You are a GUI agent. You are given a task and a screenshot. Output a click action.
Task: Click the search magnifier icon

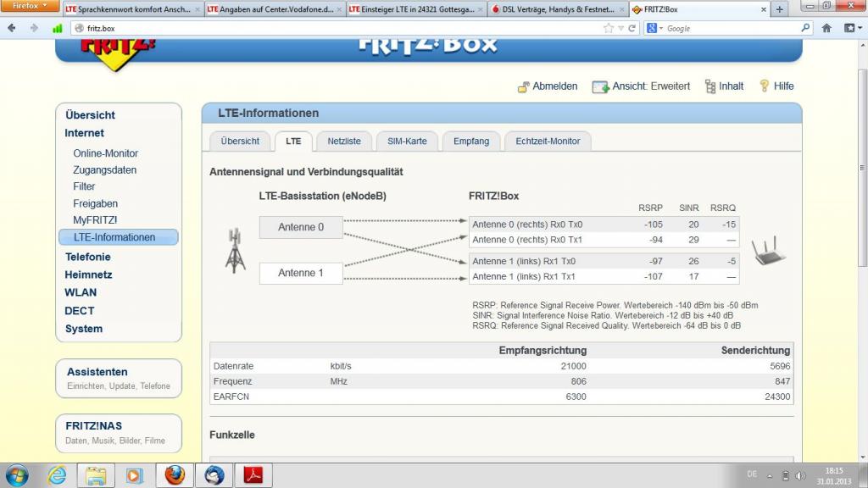(805, 28)
